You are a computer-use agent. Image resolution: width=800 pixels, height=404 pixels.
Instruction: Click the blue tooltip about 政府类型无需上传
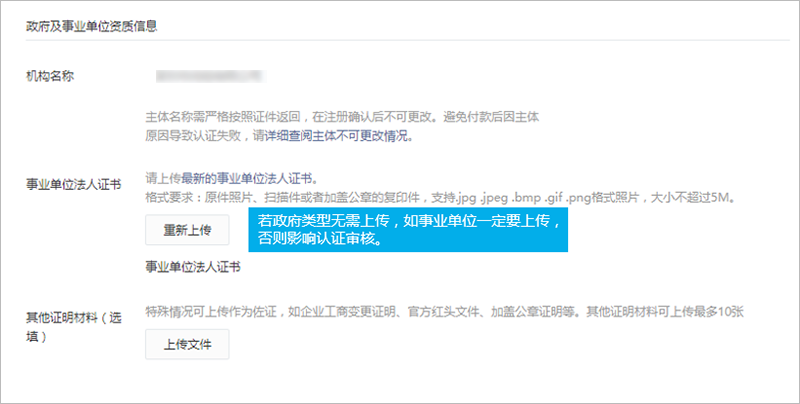pyautogui.click(x=408, y=230)
